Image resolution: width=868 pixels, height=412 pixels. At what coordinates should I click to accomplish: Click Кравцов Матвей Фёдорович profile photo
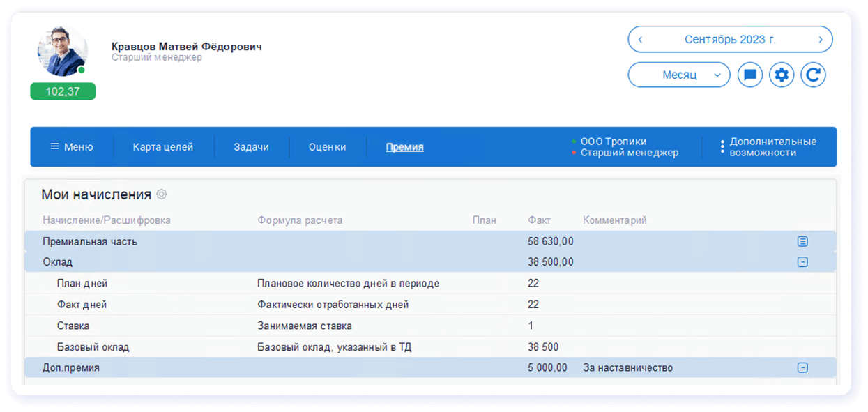tap(62, 50)
